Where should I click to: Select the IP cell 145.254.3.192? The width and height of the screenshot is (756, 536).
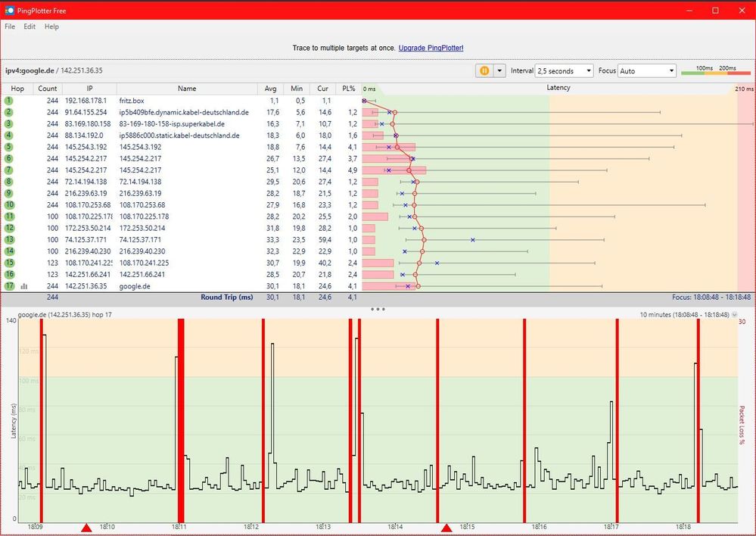[86, 147]
